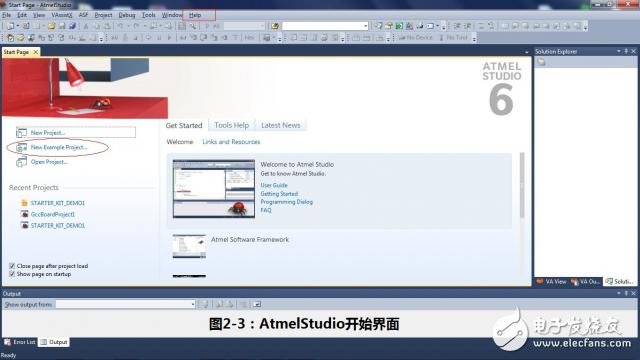This screenshot has width=640, height=360.
Task: Click the No Device toolbar button
Action: click(415, 38)
